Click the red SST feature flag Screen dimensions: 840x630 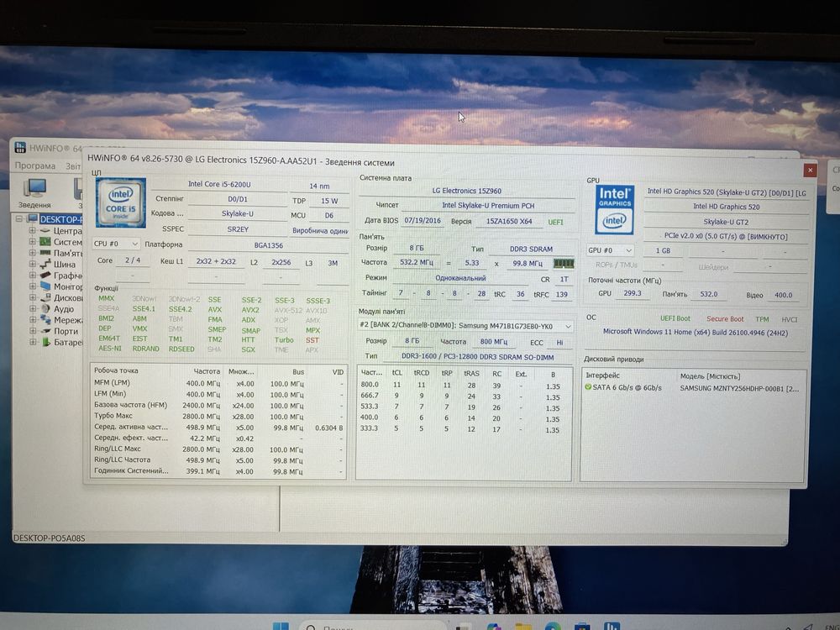(x=312, y=340)
